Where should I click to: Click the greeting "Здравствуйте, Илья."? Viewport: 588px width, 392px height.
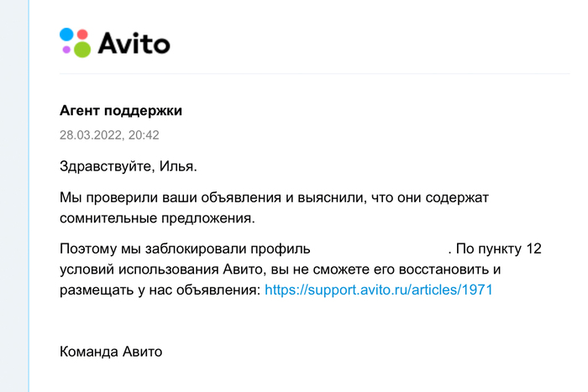pyautogui.click(x=129, y=166)
